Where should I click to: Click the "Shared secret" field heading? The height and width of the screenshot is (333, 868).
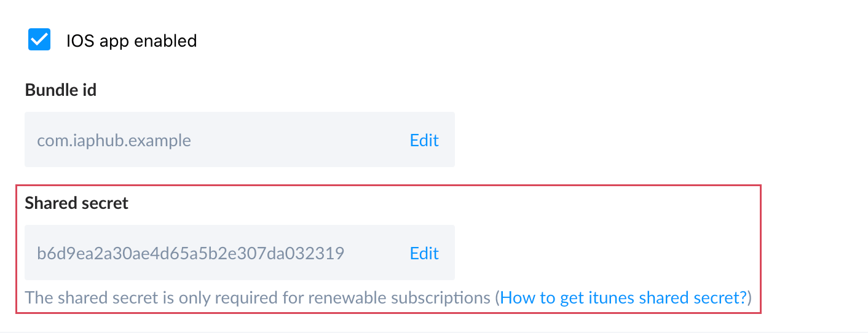point(76,203)
